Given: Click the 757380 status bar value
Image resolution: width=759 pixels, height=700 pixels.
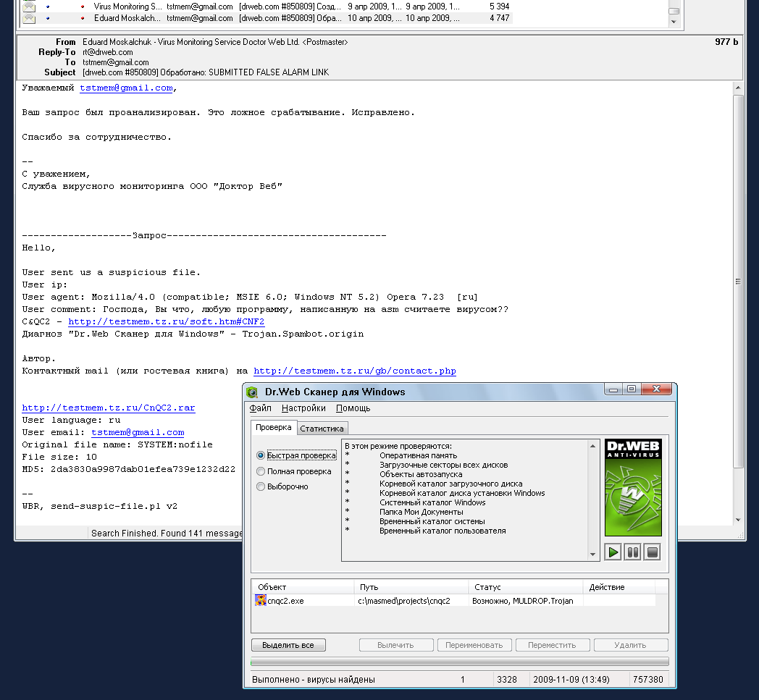Looking at the screenshot, I should (x=647, y=679).
